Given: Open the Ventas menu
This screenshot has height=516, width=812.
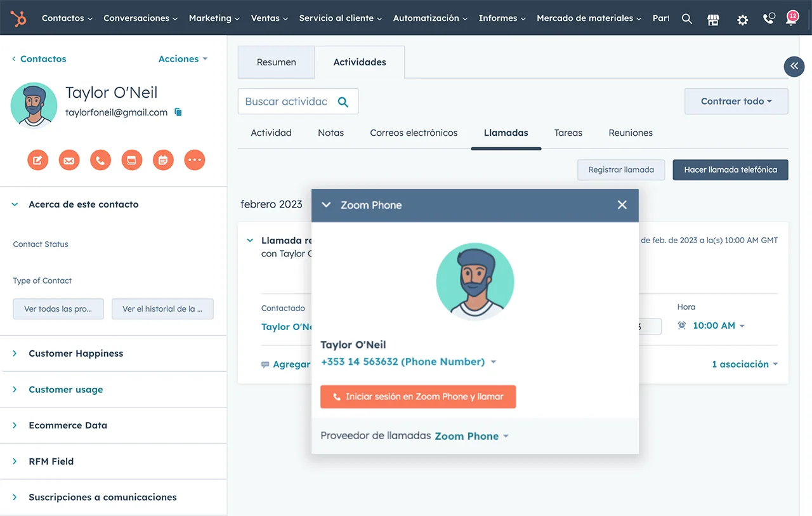Looking at the screenshot, I should (270, 18).
